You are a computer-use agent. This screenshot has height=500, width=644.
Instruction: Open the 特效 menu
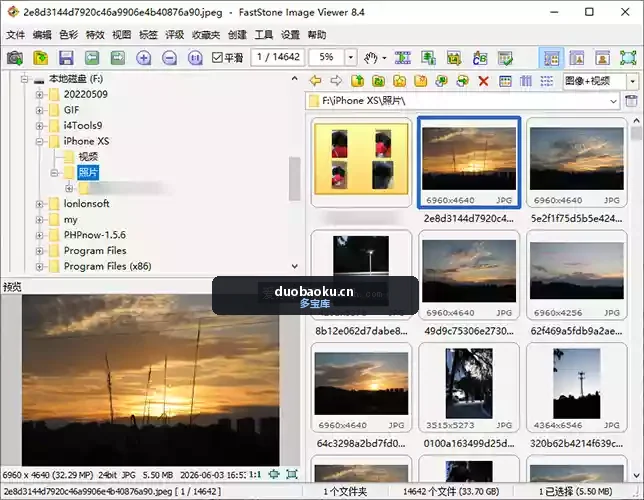(x=95, y=35)
